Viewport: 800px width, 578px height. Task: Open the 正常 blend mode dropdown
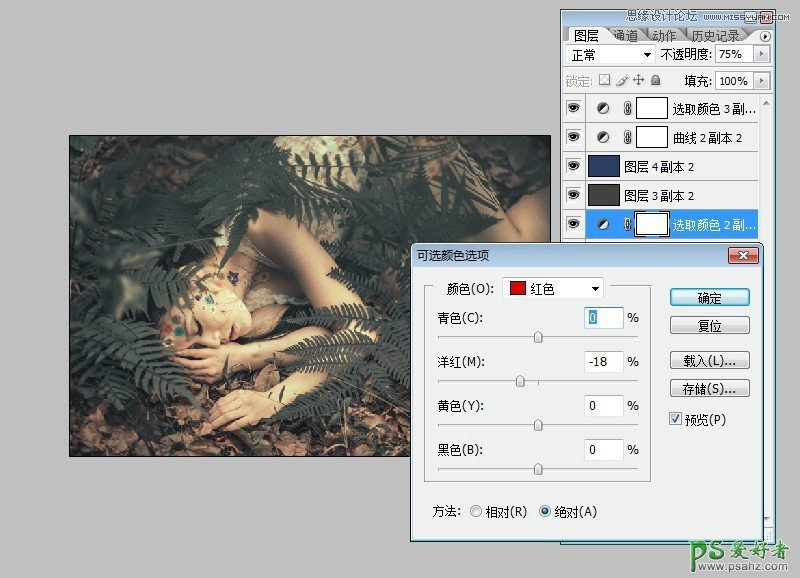610,54
